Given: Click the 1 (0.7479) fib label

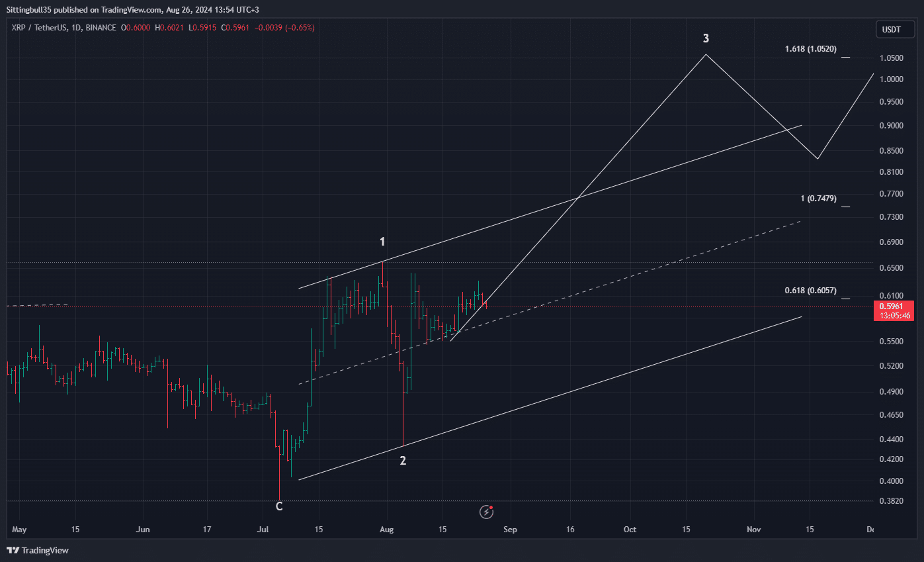Looking at the screenshot, I should [x=818, y=199].
